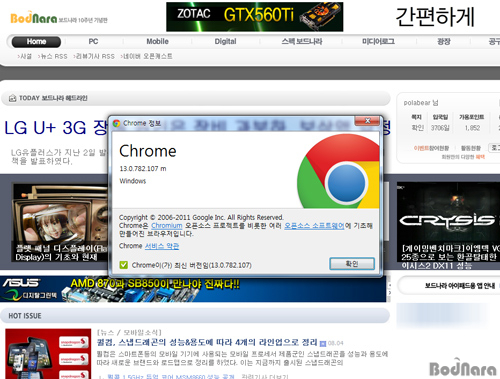Click the TODAY headline home icon

click(12, 98)
